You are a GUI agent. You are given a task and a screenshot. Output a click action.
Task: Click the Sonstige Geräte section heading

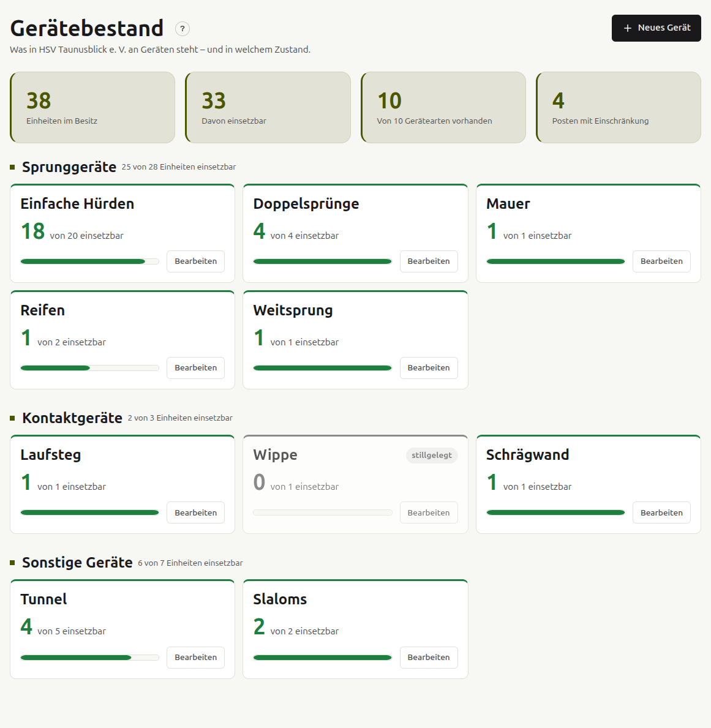pyautogui.click(x=77, y=563)
